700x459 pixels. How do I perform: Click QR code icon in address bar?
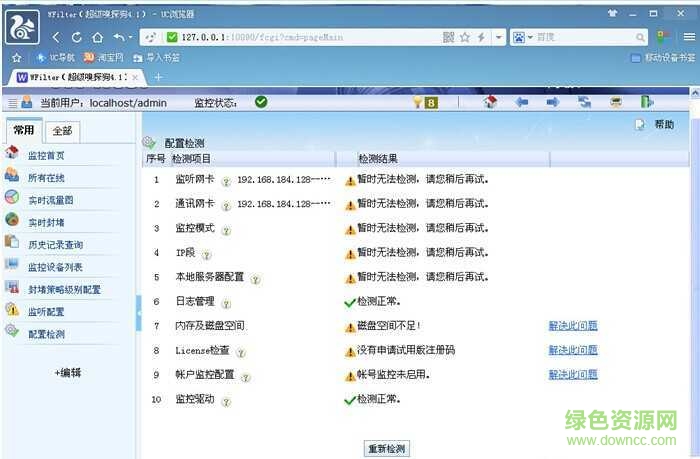pos(448,38)
